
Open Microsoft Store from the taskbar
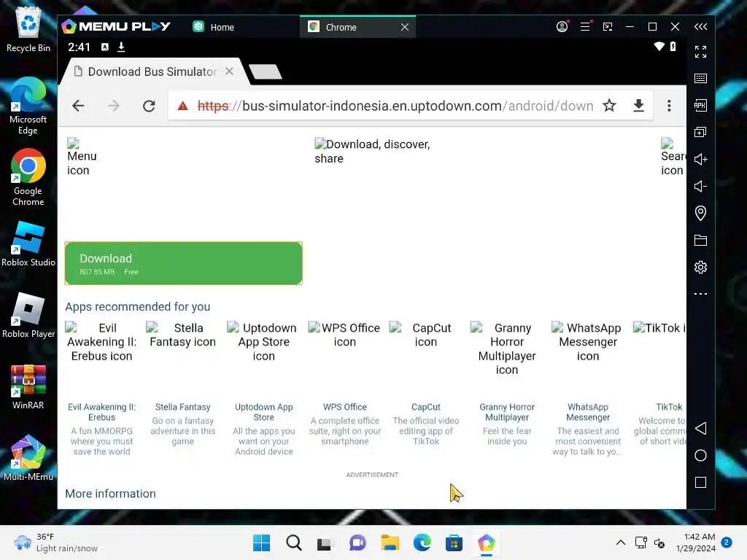click(454, 542)
